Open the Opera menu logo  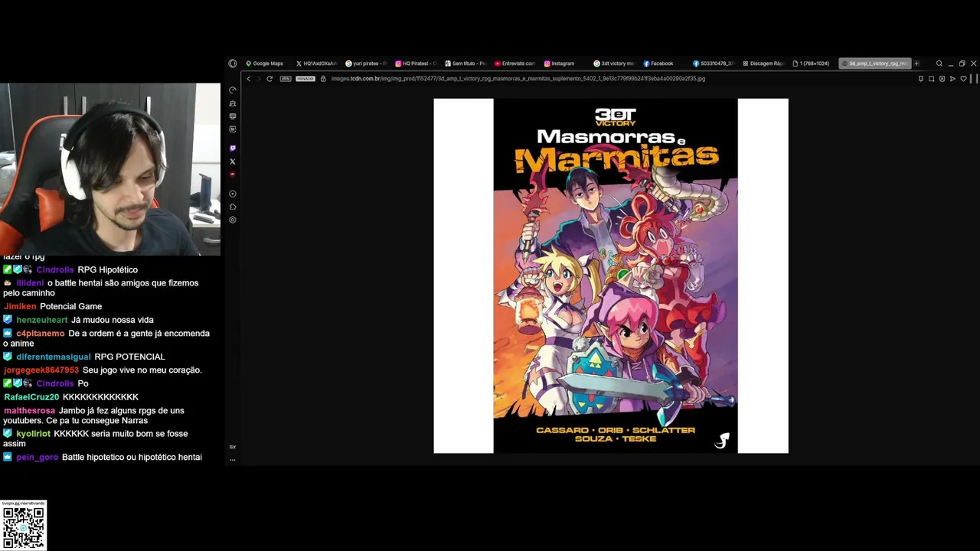coord(233,64)
